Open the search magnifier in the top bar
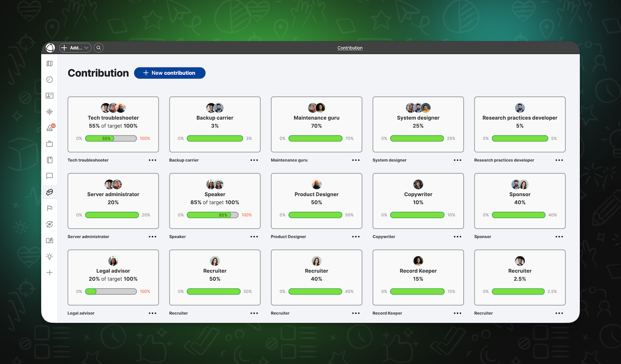621x364 pixels. pyautogui.click(x=98, y=47)
